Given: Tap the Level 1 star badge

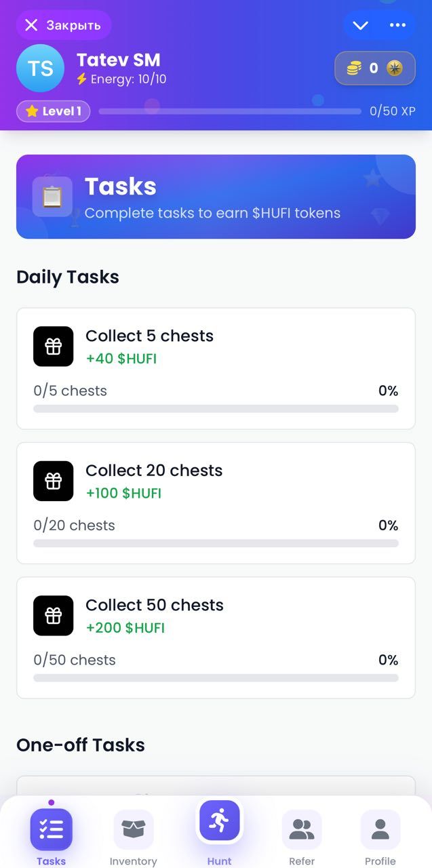Looking at the screenshot, I should click(53, 111).
